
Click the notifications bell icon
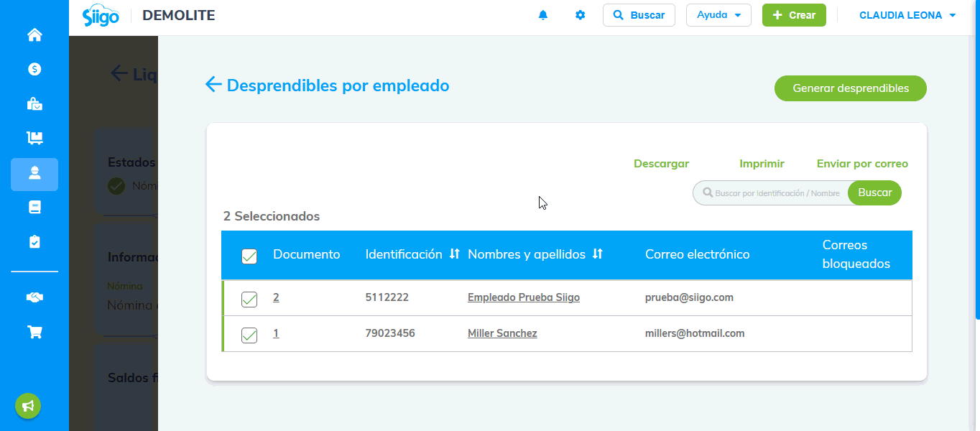click(543, 15)
